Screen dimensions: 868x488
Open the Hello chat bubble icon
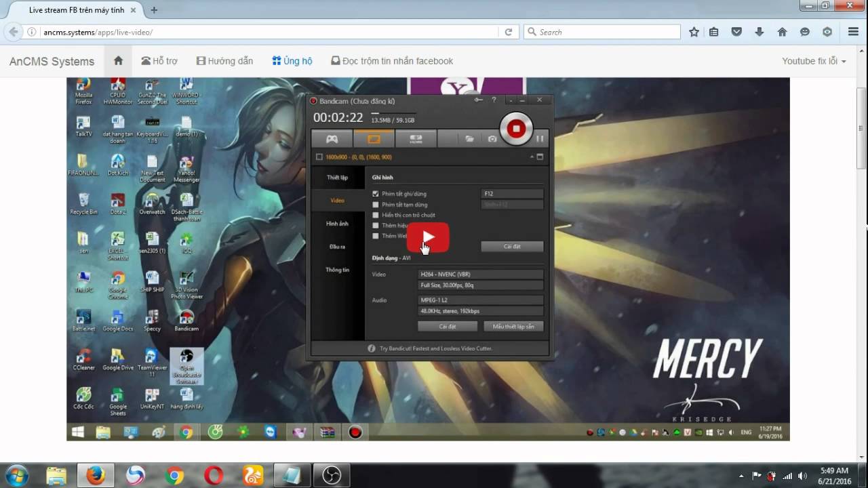(x=805, y=32)
